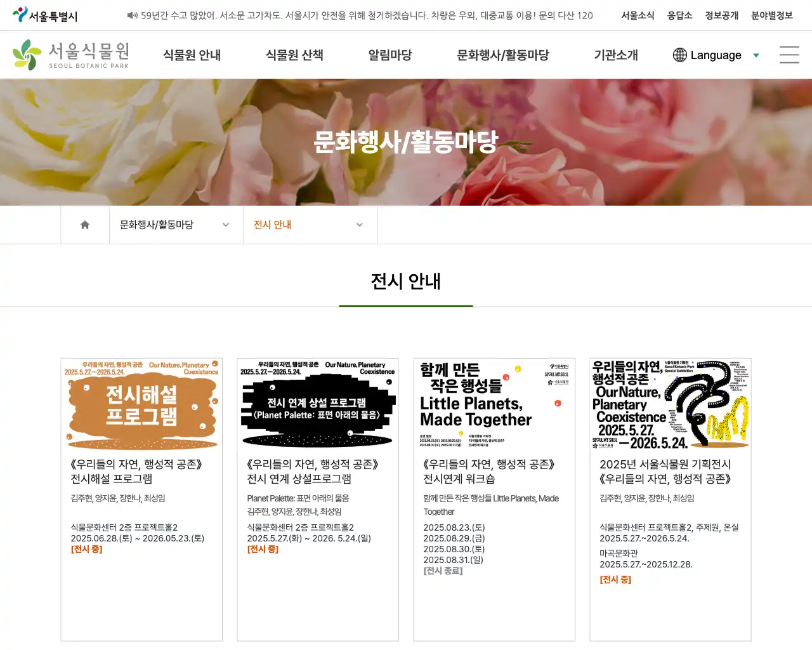Viewport: 812px width, 650px height.
Task: Open the hamburger menu
Action: pyautogui.click(x=789, y=55)
